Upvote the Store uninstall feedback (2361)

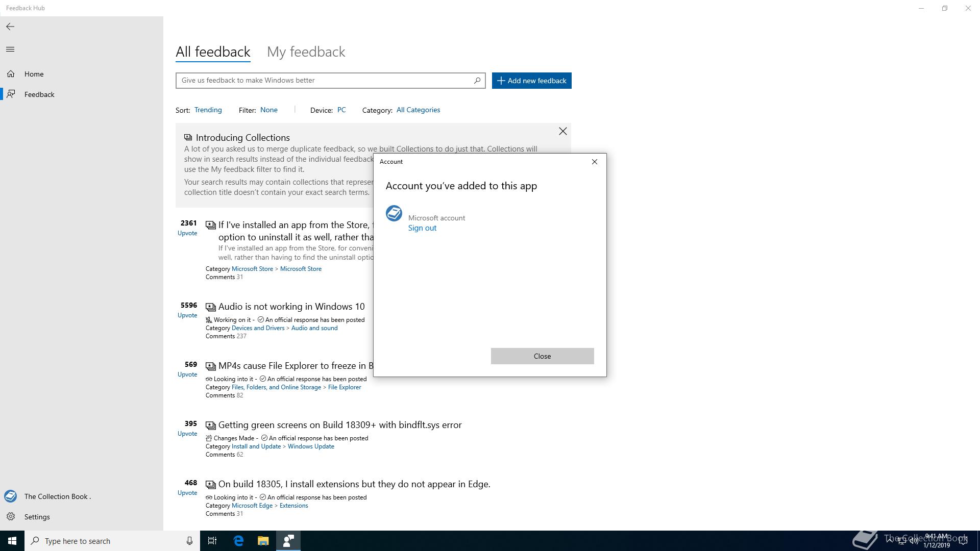coord(187,233)
